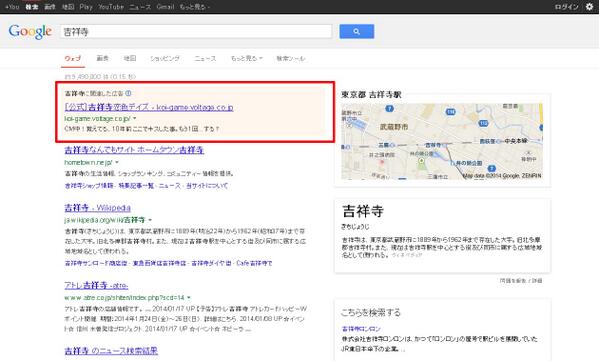
Task: Open YouTube in the top black bar
Action: point(111,6)
